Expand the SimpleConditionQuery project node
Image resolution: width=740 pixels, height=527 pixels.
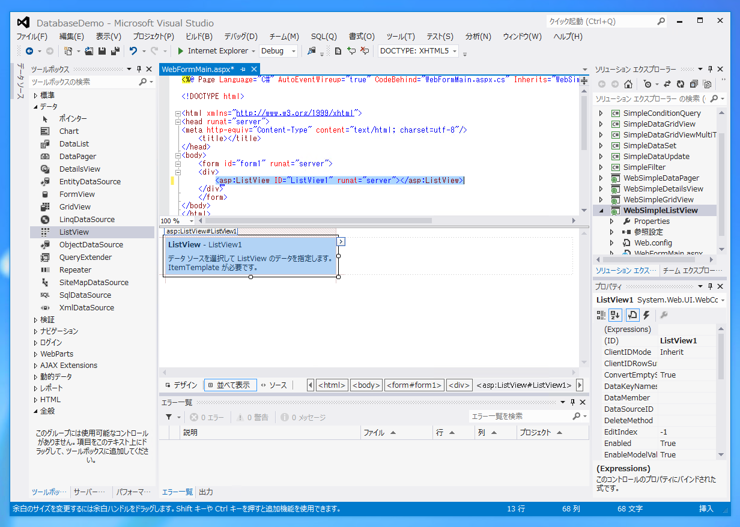click(601, 113)
